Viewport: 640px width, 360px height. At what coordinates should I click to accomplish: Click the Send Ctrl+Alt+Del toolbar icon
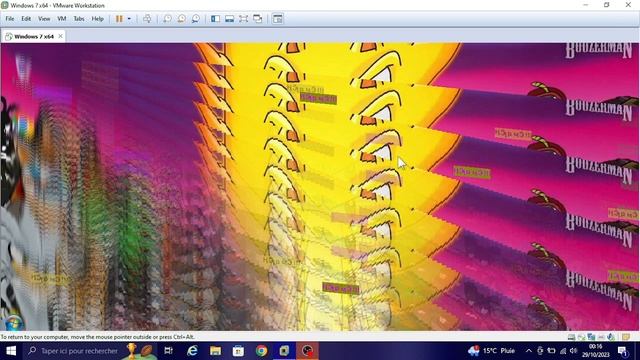(147, 19)
